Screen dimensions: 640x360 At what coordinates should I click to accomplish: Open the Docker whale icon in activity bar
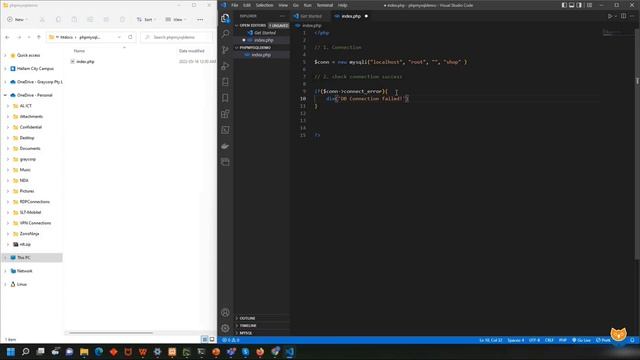225,146
